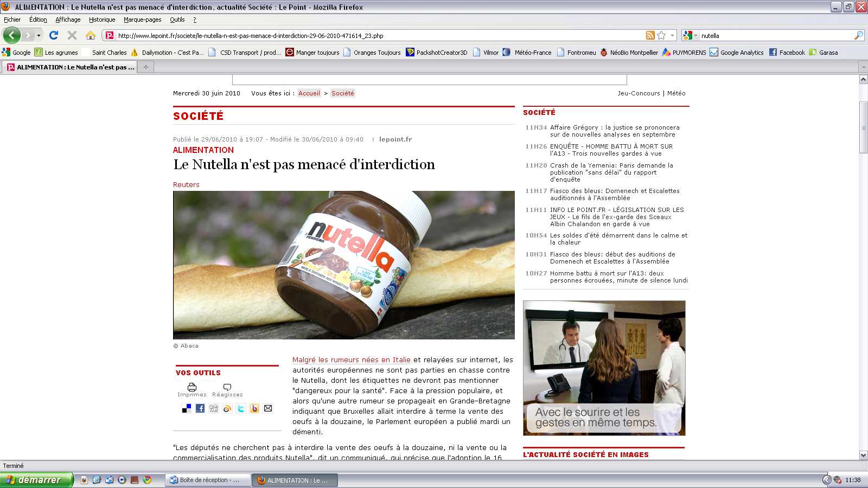Show hidden system tray icons arrow
The width and height of the screenshot is (868, 488).
tap(826, 480)
